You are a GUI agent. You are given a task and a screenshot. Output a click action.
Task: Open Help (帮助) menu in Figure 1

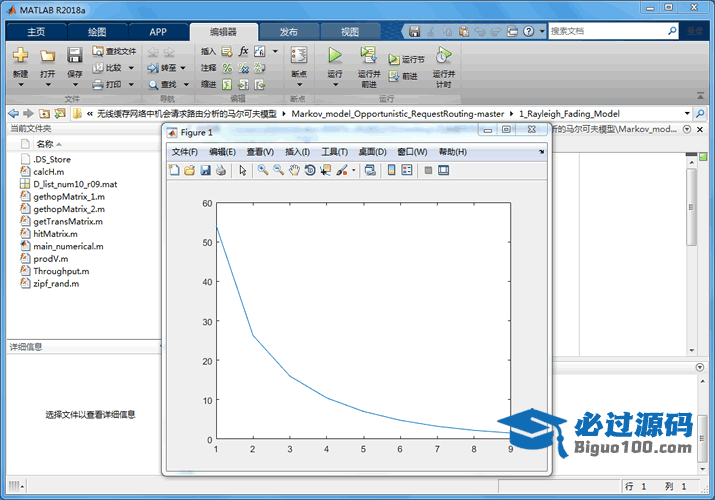pyautogui.click(x=453, y=152)
